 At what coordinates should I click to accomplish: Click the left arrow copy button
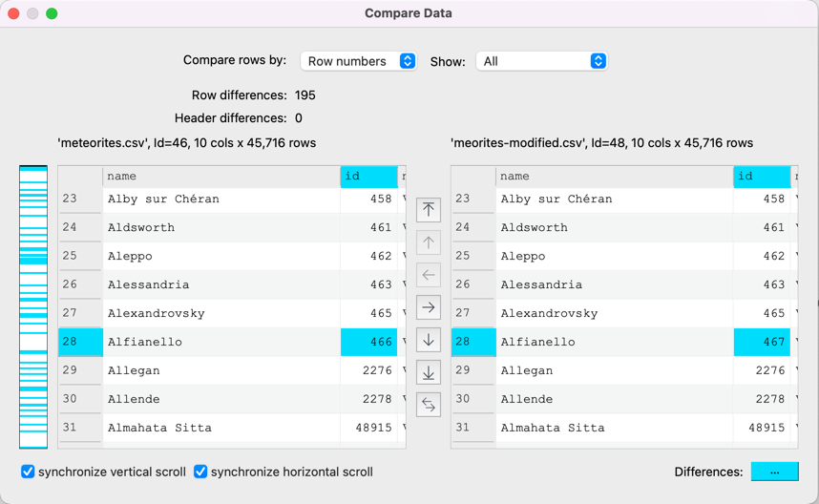429,275
